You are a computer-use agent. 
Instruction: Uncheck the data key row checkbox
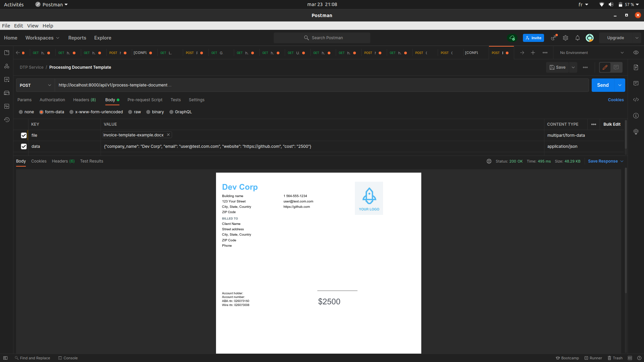[x=24, y=146]
